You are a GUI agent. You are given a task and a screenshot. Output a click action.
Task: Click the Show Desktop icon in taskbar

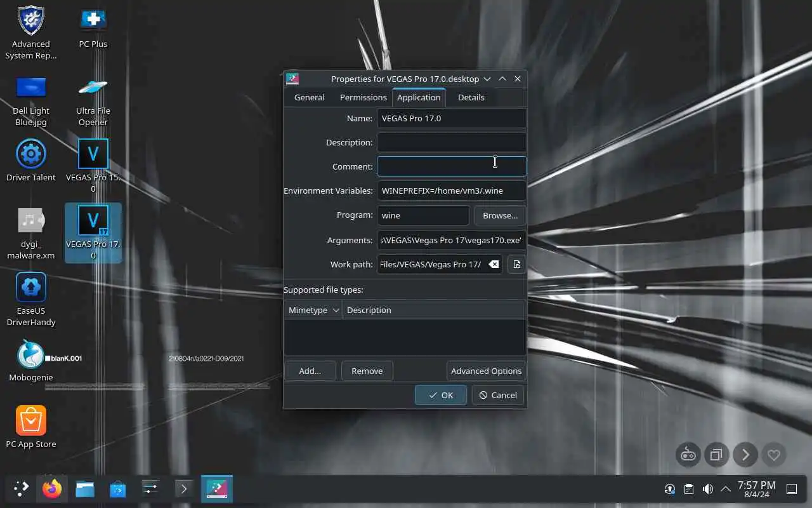(792, 489)
